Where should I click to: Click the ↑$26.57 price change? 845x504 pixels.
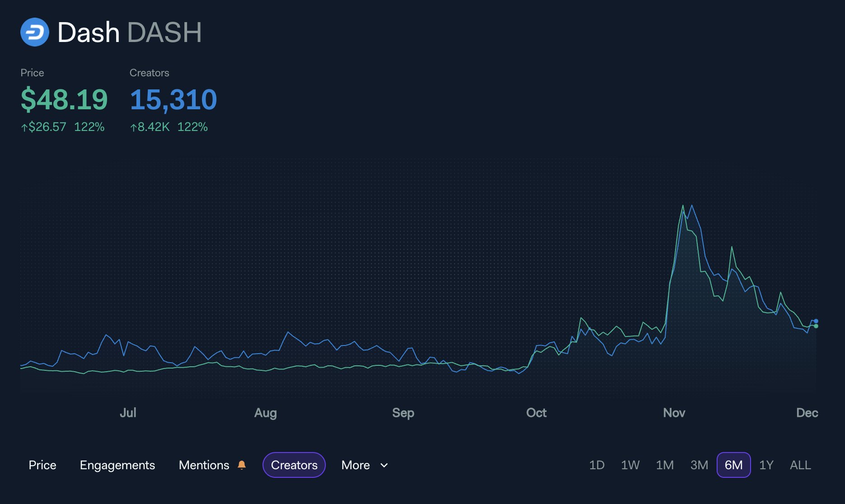point(44,127)
